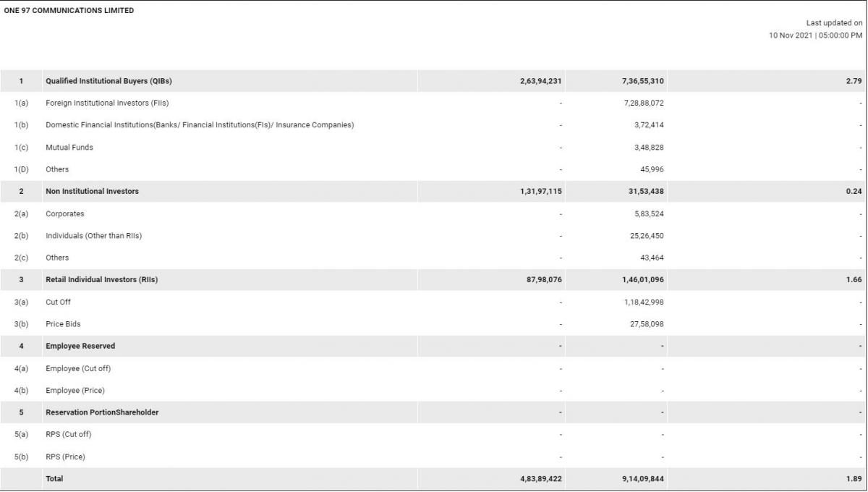The image size is (868, 492).
Task: Select Individuals (Other than RIIs) row
Action: click(433, 236)
